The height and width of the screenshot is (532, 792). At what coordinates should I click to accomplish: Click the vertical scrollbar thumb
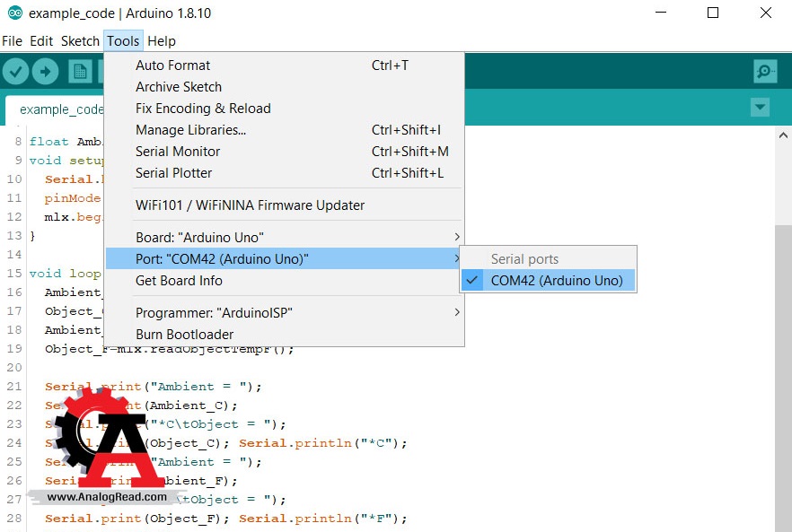[783, 378]
